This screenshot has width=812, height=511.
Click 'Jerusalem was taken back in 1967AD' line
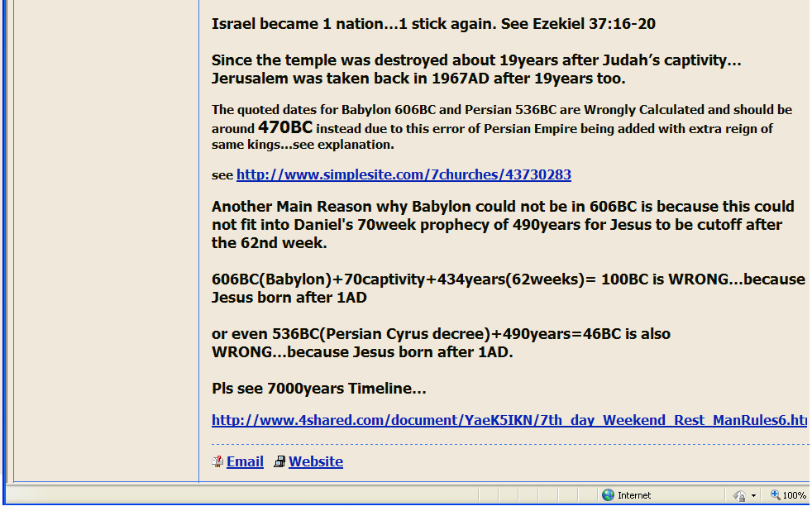(418, 79)
